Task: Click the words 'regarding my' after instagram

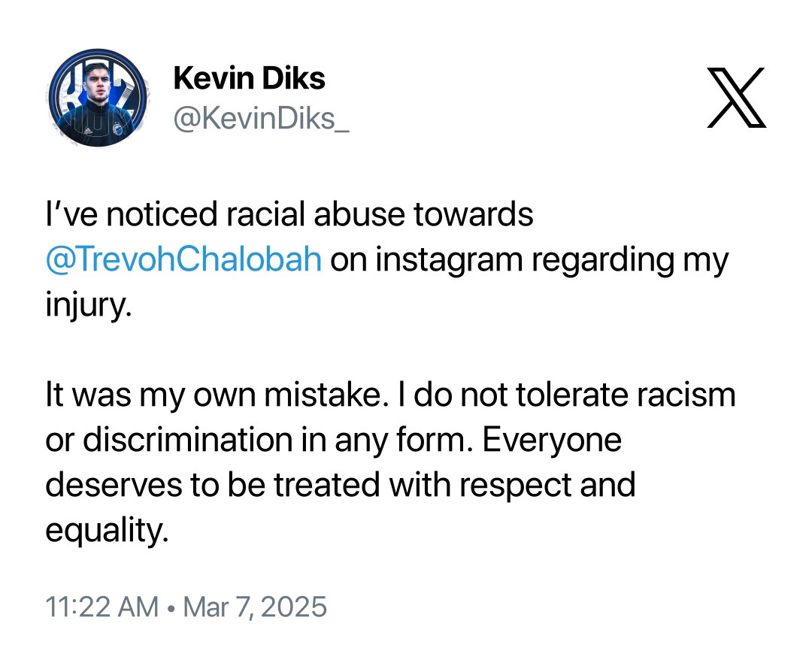Action: pyautogui.click(x=630, y=260)
